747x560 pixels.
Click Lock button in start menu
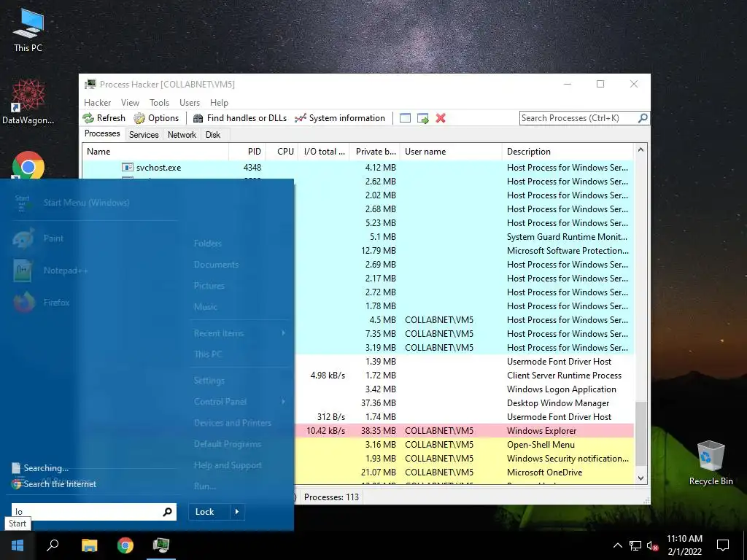(x=209, y=512)
